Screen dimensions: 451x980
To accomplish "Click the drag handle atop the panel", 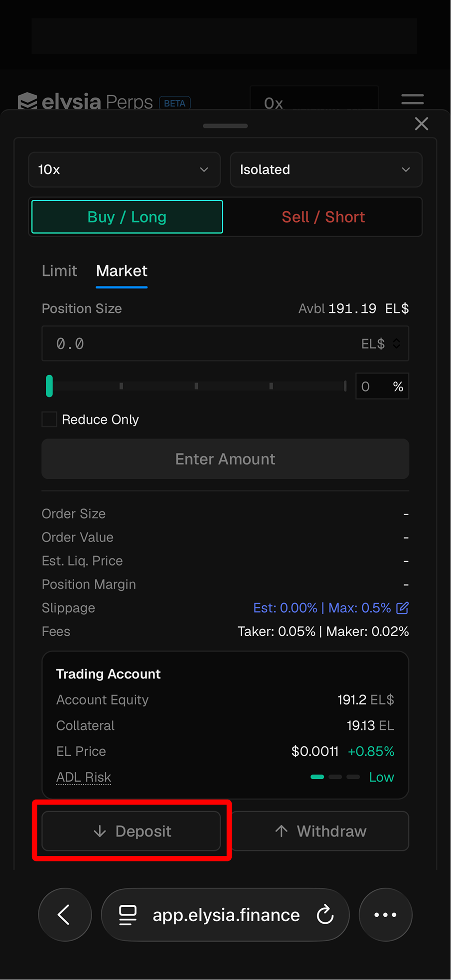I will (225, 126).
